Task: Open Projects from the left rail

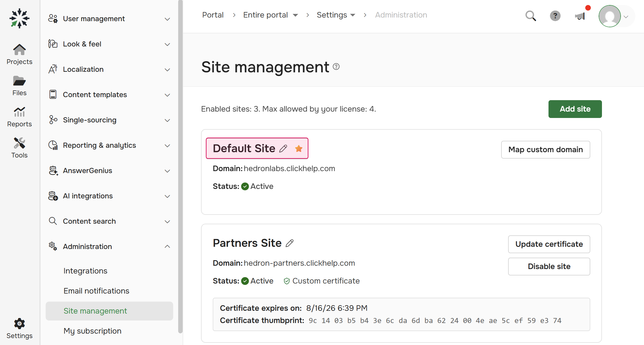Action: tap(19, 55)
